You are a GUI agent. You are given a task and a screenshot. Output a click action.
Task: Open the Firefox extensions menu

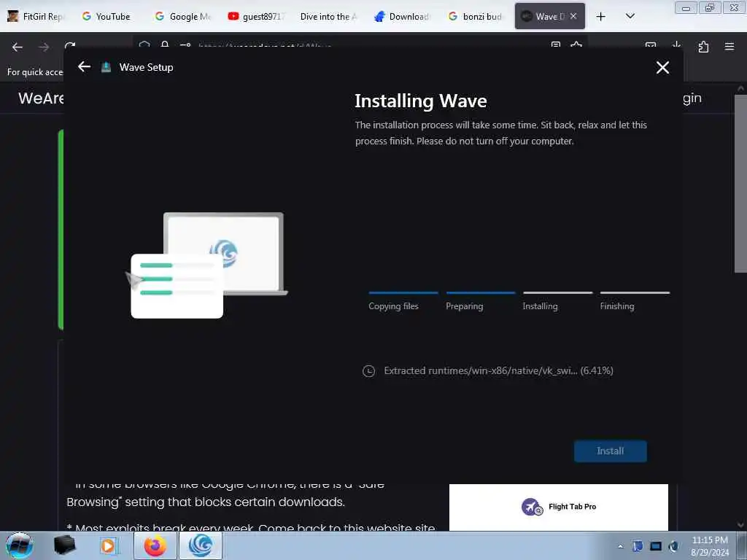[703, 47]
